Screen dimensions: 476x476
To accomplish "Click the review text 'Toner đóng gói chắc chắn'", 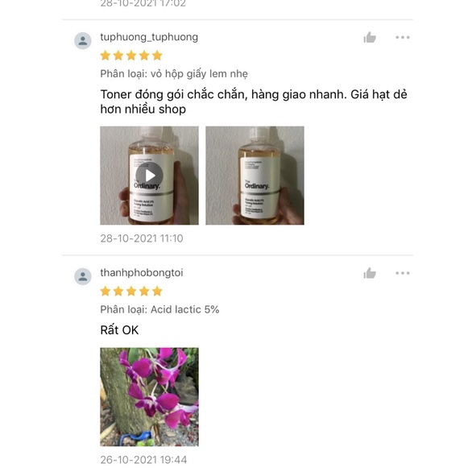I will pyautogui.click(x=172, y=94).
